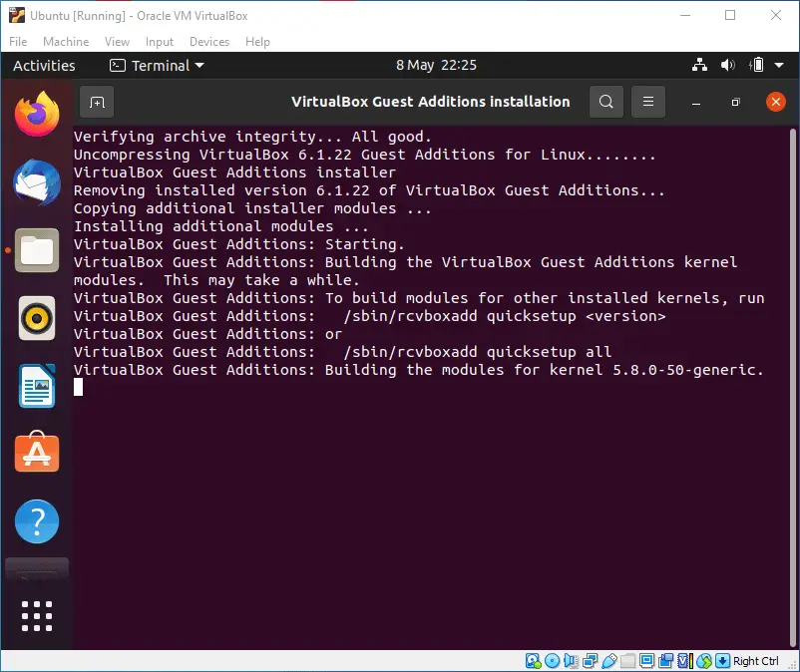800x672 pixels.
Task: Click the USB devices status icon
Action: point(609,661)
